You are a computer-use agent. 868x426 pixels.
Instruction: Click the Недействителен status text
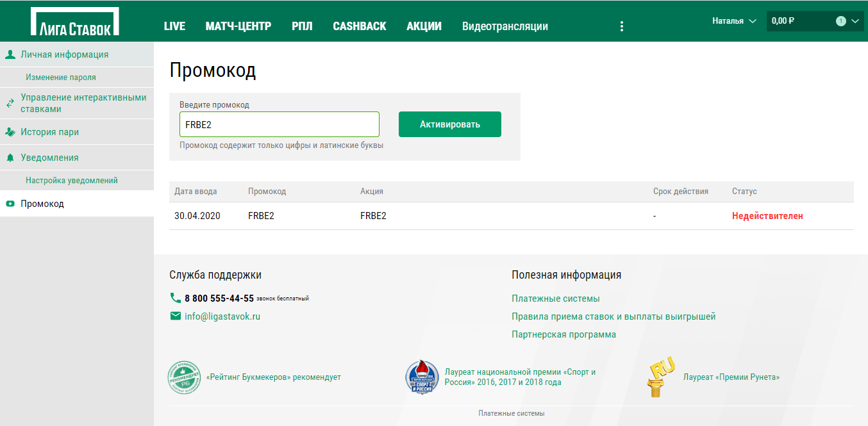tap(767, 216)
